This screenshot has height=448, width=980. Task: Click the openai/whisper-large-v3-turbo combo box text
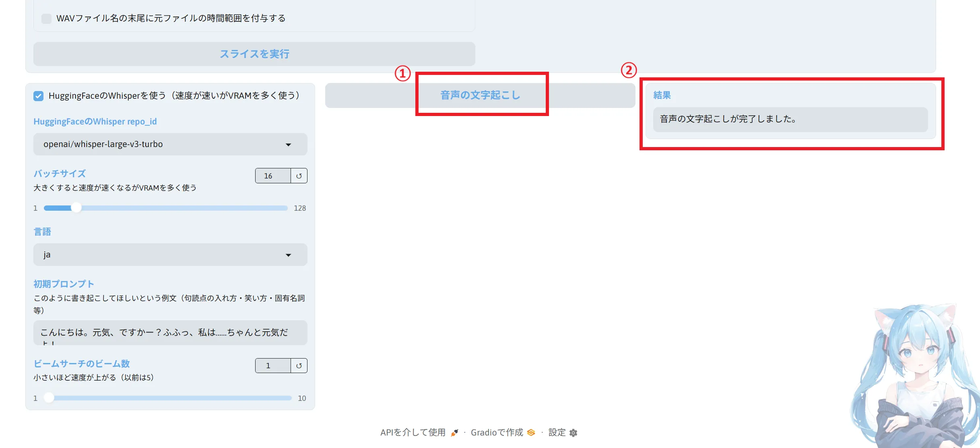coord(103,144)
